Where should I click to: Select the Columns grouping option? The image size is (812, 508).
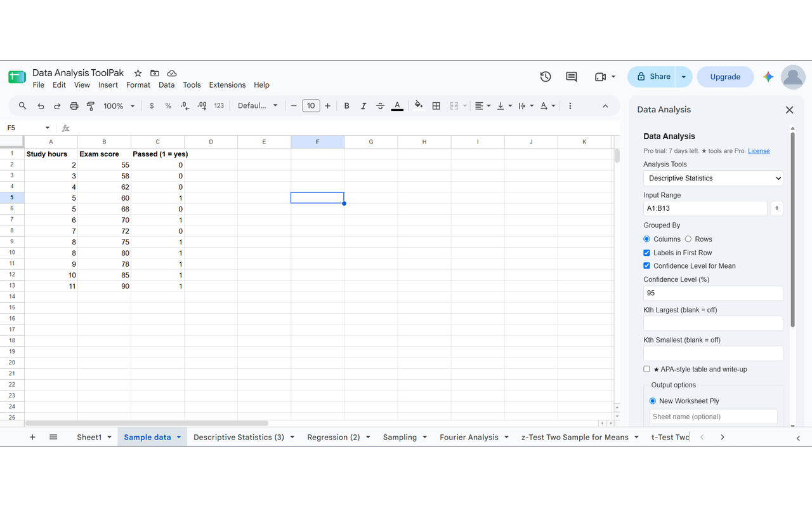point(646,239)
